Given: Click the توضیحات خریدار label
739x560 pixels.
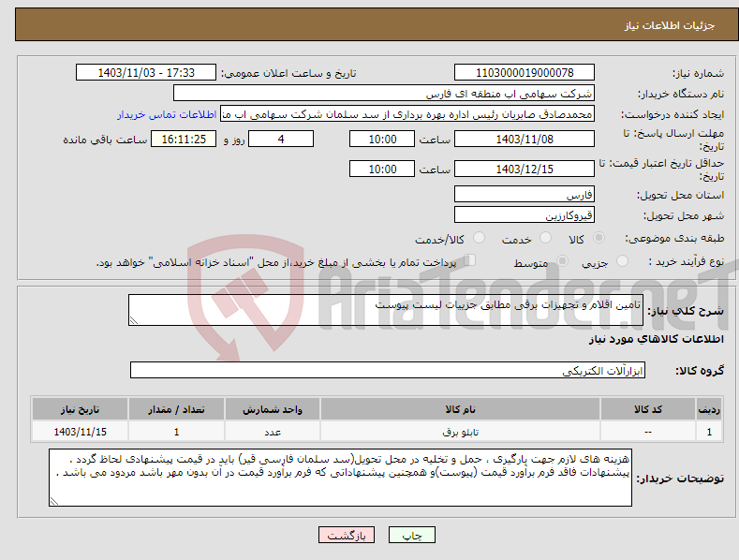Looking at the screenshot, I should (680, 479).
